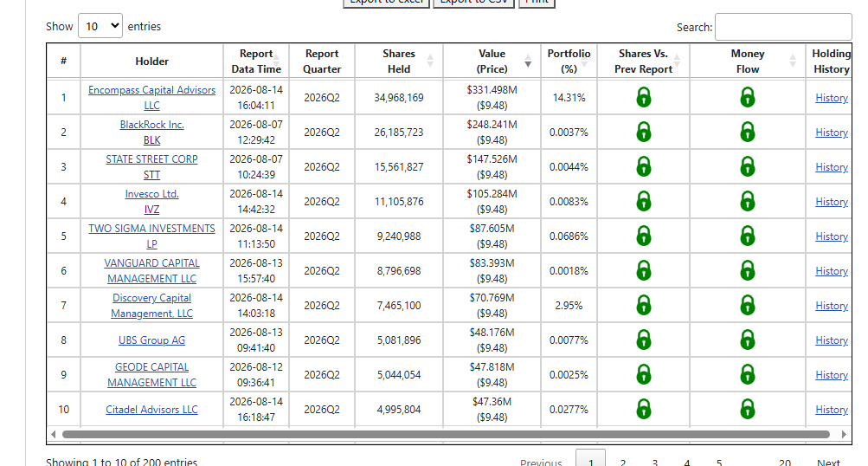Open Discovery Capital Management, LLC link
Screen dimensions: 868x466
[151, 305]
